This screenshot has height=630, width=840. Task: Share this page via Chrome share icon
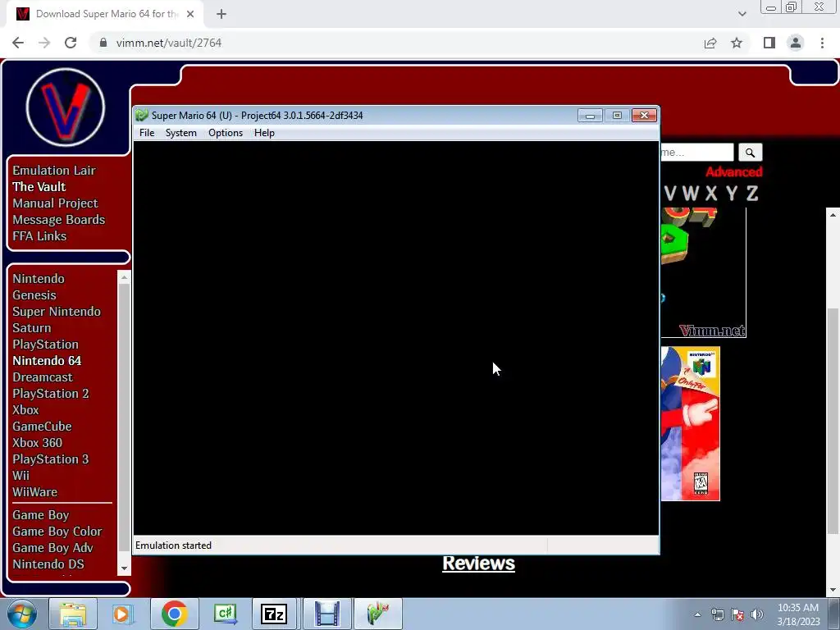710,43
